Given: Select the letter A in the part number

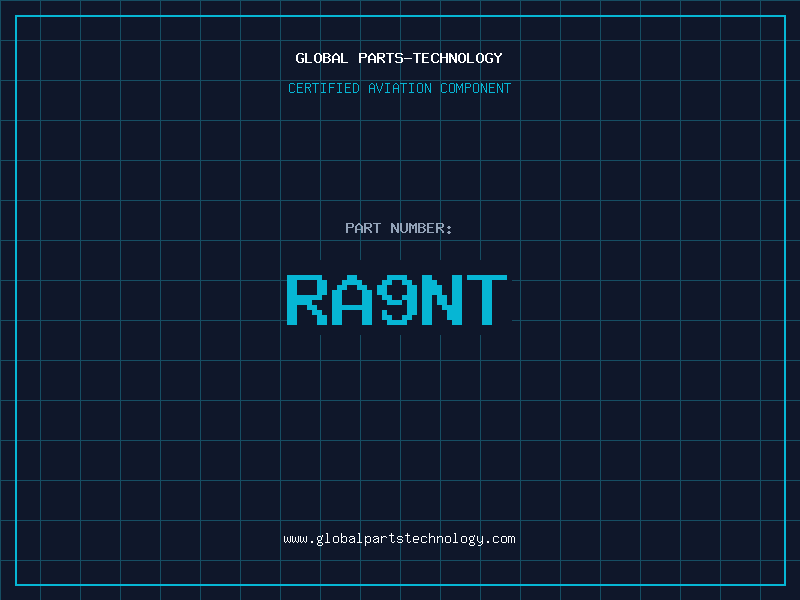Looking at the screenshot, I should coord(353,299).
